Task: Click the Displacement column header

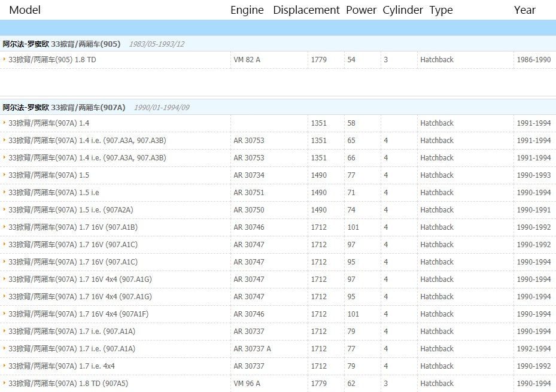Action: click(x=306, y=10)
